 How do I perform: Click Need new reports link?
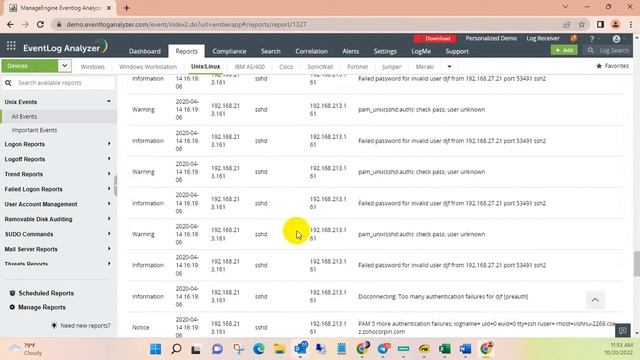click(85, 325)
